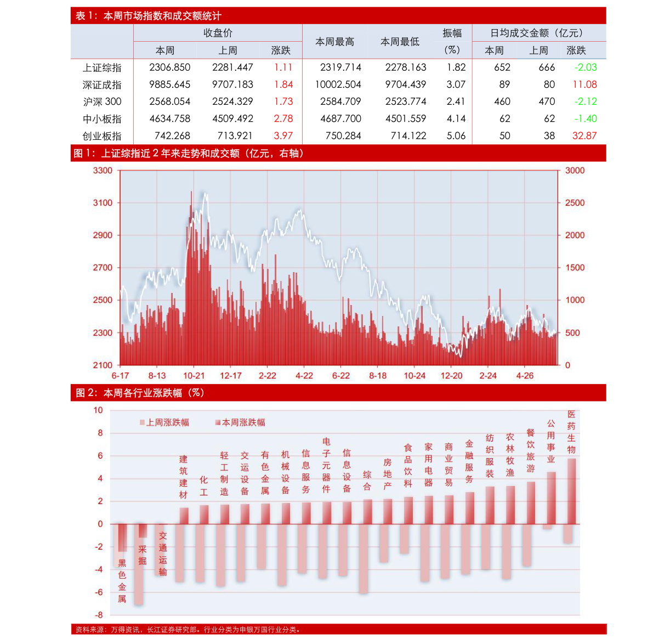Viewport: 653px width, 644px height.
Task: Select the 收盘价 column header
Action: tap(218, 33)
